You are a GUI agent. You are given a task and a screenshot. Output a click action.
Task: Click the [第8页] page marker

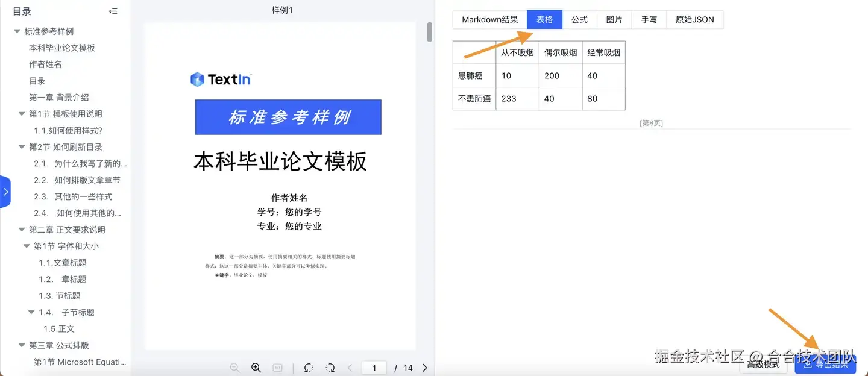coord(651,123)
